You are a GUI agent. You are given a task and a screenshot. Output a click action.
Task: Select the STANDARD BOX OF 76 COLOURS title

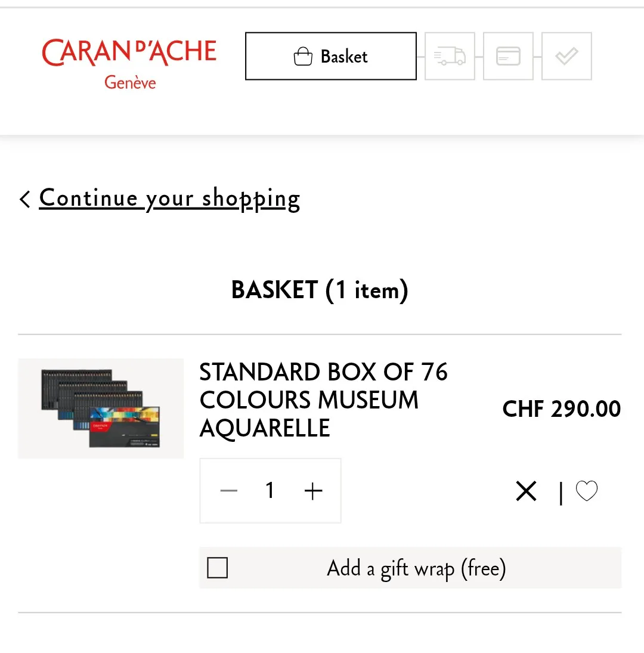point(324,400)
